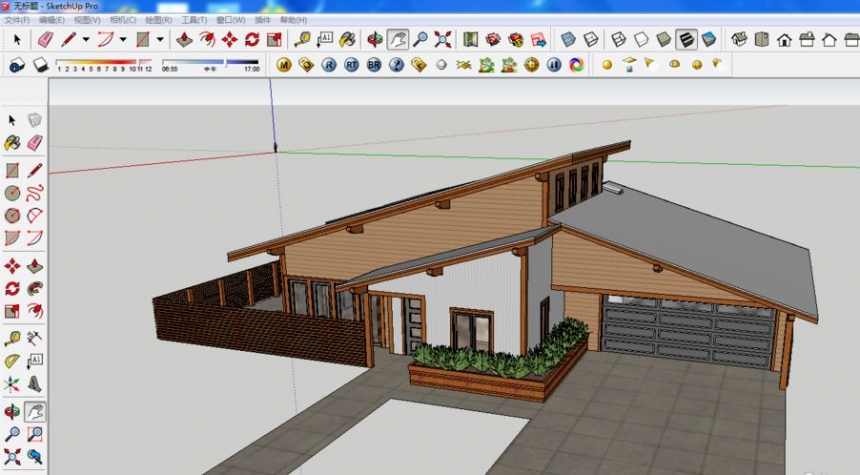Switch to Shaded face style
This screenshot has width=860, height=475.
tap(663, 39)
